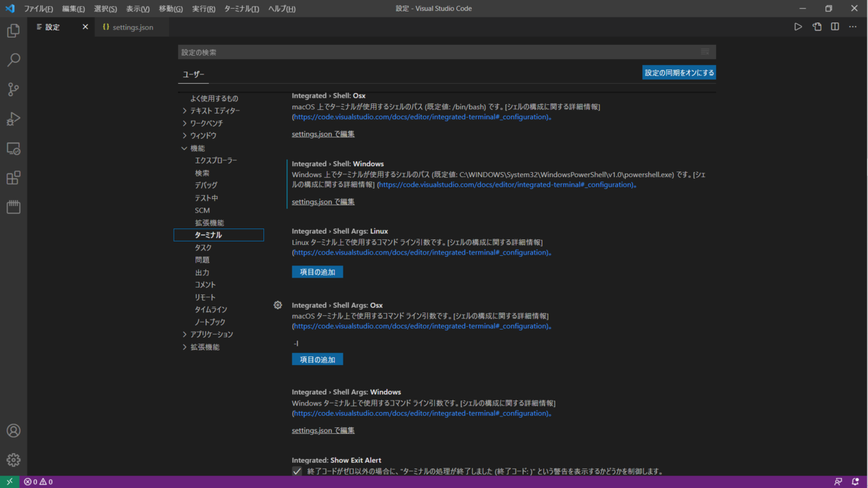Viewport: 868px width, 488px height.
Task: Click the remote window indicator in status bar
Action: (9, 481)
